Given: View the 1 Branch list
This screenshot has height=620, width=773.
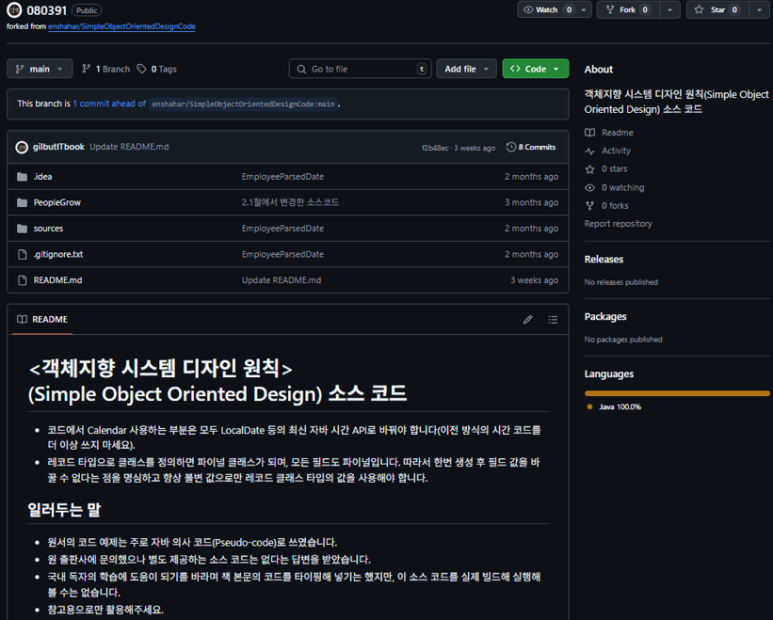Looking at the screenshot, I should pyautogui.click(x=106, y=69).
